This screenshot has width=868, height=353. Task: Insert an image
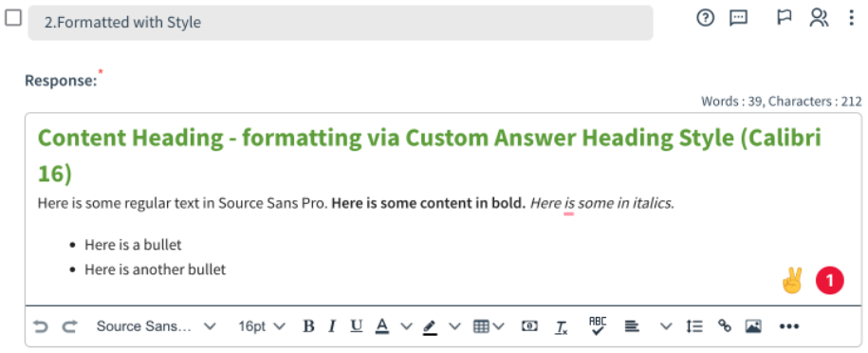click(753, 326)
